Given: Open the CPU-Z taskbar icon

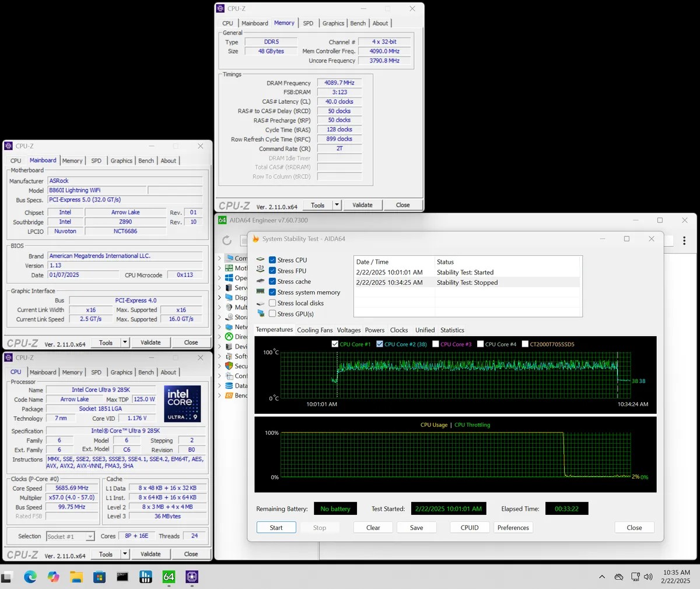Looking at the screenshot, I should (191, 577).
